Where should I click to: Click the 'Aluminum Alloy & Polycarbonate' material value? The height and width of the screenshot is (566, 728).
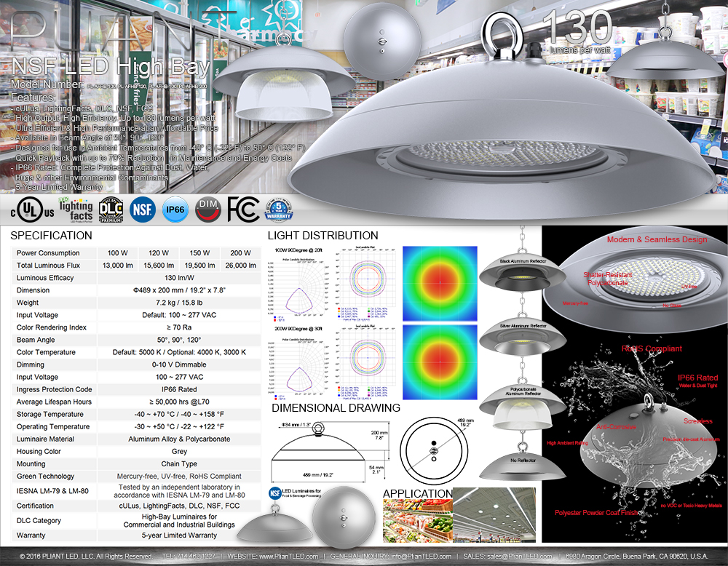(179, 439)
